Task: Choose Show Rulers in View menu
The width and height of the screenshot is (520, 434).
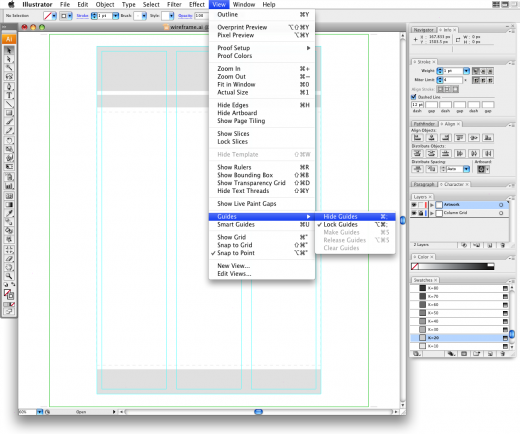Action: [262, 167]
